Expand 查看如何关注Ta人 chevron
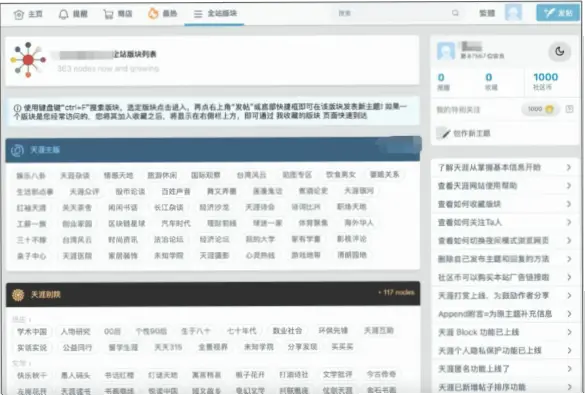This screenshot has width=585, height=396. [x=569, y=222]
